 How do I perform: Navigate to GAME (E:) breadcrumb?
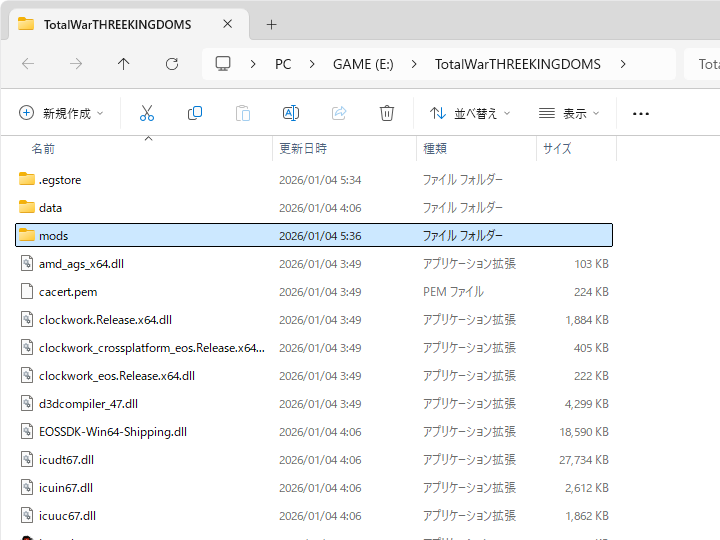click(x=363, y=64)
